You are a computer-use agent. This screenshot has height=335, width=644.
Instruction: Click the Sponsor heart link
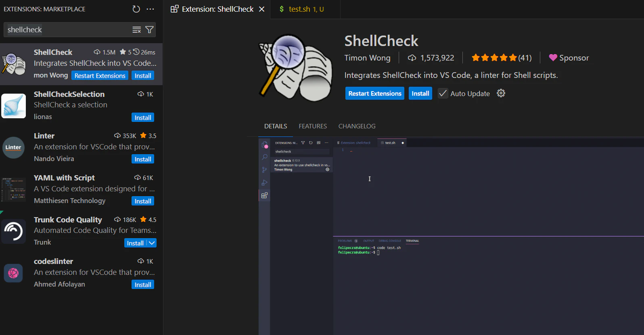coord(569,58)
